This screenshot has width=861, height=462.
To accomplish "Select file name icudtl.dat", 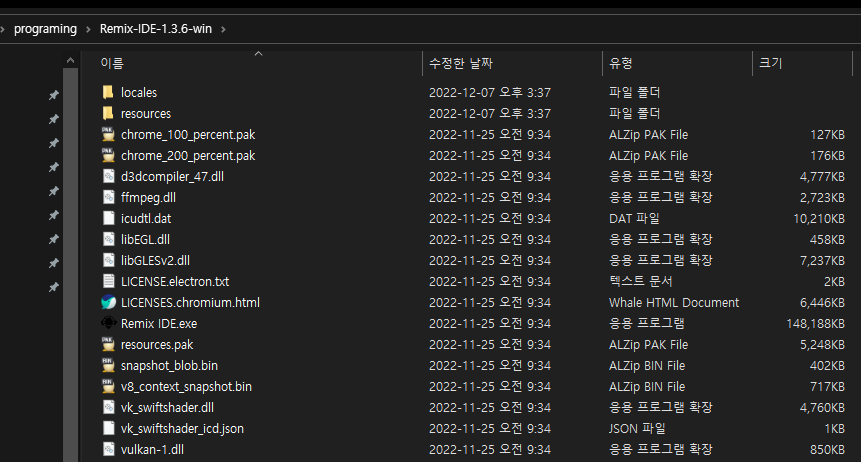I will tap(146, 219).
